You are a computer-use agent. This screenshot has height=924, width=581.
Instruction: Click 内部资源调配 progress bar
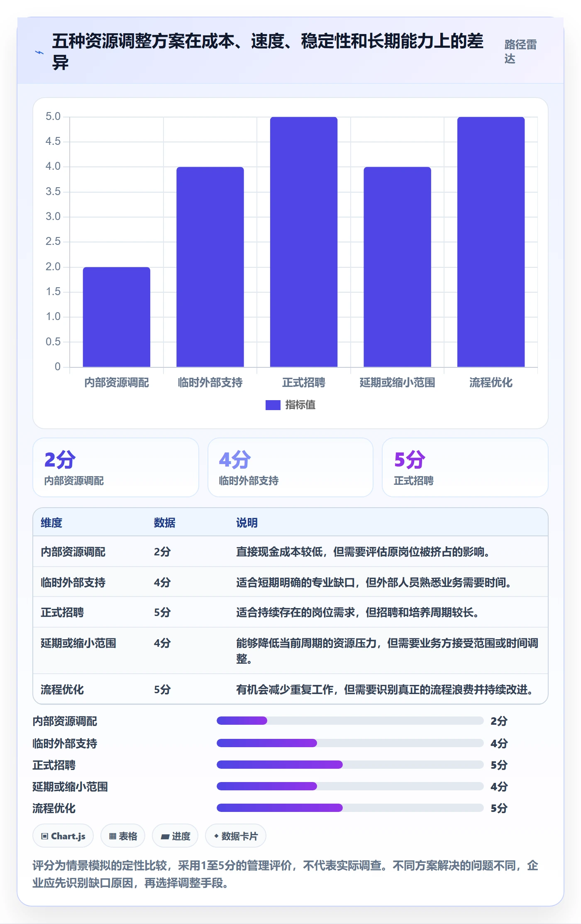point(350,721)
